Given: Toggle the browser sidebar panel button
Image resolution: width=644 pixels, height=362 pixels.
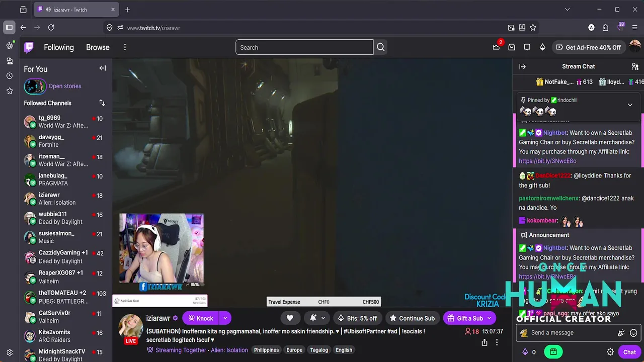Looking at the screenshot, I should point(10,28).
